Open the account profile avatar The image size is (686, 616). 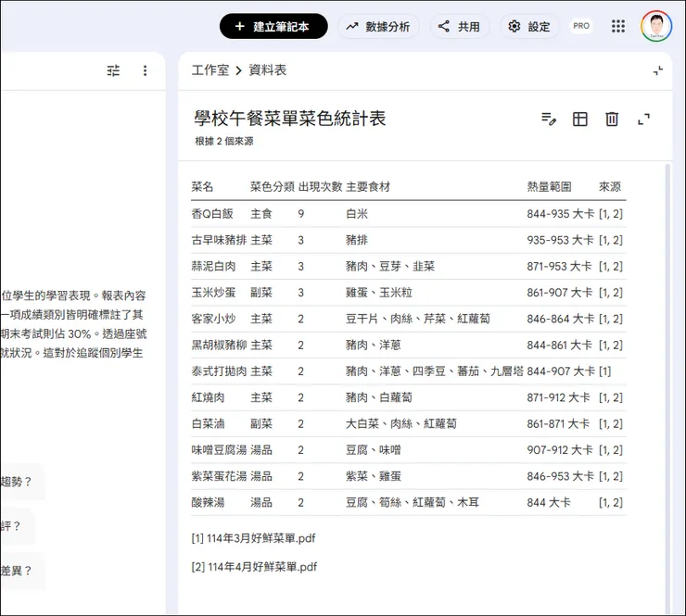point(656,26)
